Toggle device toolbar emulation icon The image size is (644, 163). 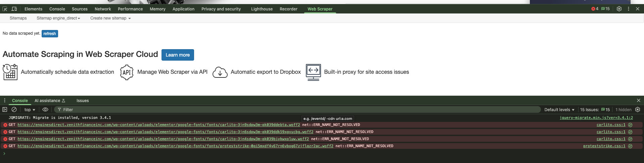coord(14,9)
